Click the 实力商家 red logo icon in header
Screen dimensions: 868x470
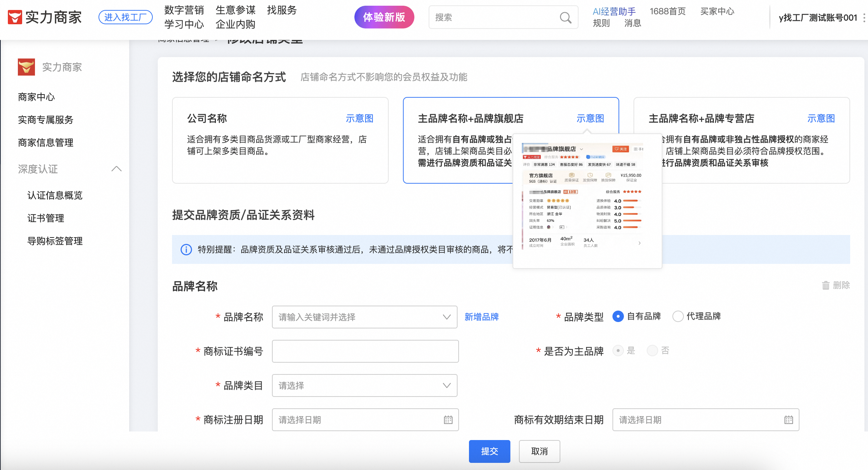pos(15,17)
